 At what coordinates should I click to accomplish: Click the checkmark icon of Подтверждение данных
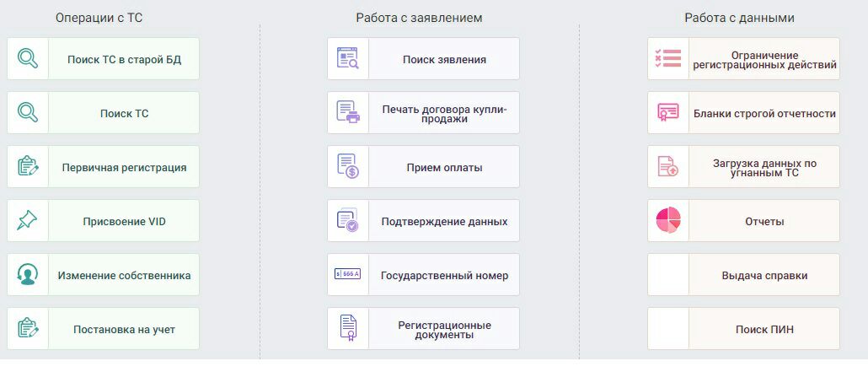[348, 220]
